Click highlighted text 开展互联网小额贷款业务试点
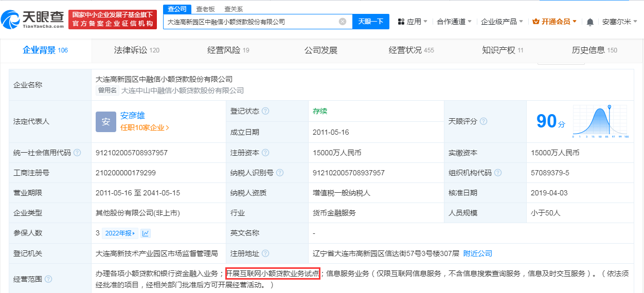644x293 pixels. 273,273
